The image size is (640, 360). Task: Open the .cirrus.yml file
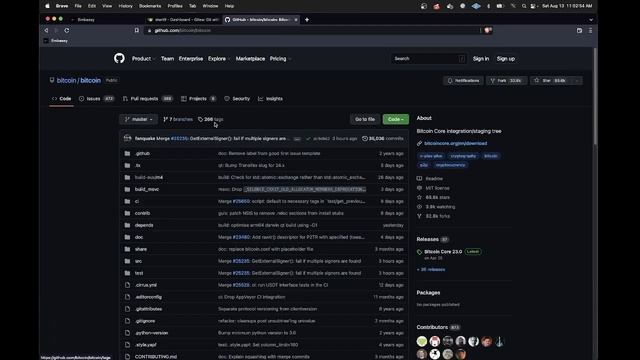(146, 285)
